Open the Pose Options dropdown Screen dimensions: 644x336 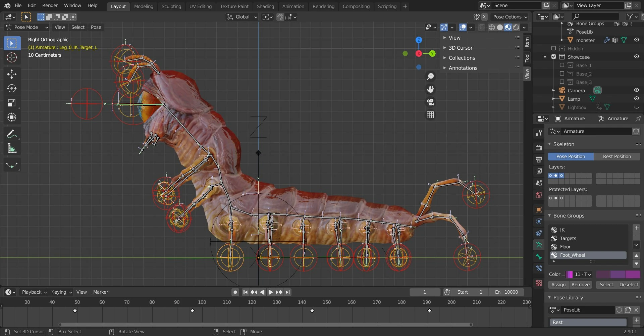point(509,17)
